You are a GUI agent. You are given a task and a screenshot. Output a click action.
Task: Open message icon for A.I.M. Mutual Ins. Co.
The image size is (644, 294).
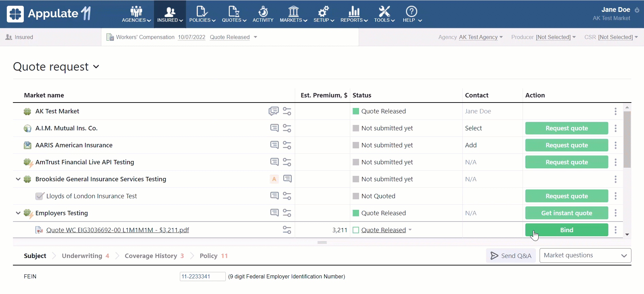point(274,128)
